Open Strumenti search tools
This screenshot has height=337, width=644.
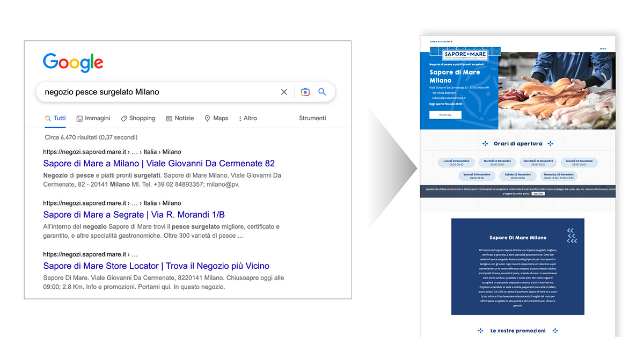(312, 118)
